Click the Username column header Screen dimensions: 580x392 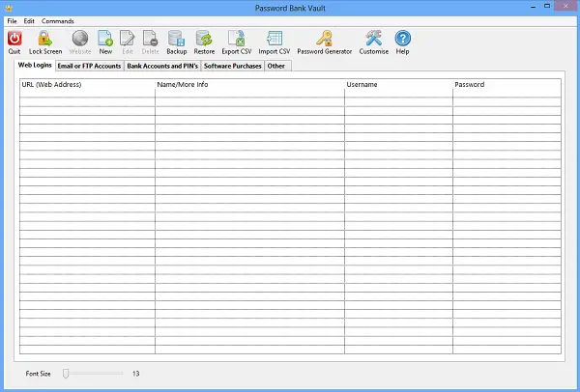click(398, 84)
